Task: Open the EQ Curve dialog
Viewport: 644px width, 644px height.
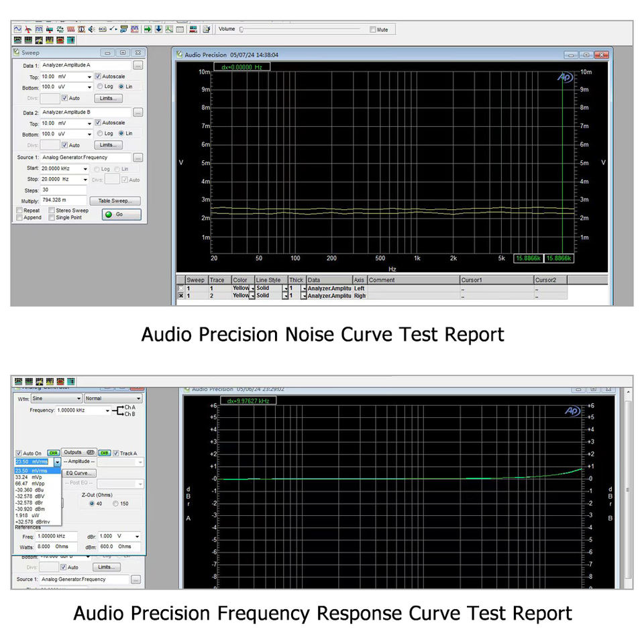Action: tap(79, 473)
